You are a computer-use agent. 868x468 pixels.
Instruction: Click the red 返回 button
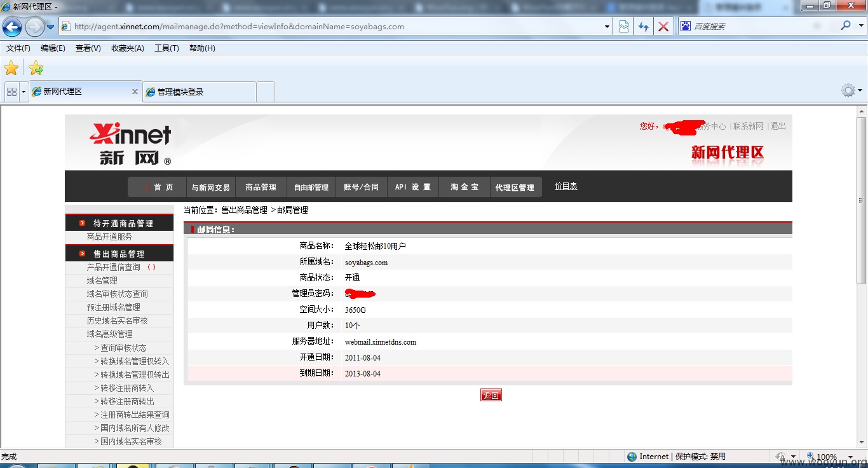click(491, 396)
